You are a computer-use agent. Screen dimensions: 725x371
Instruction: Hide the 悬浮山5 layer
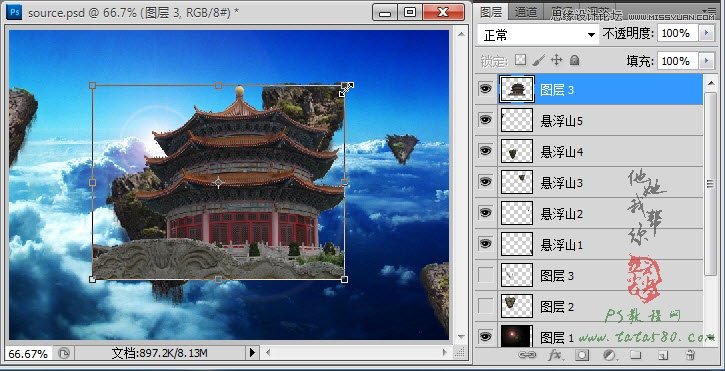coord(485,120)
